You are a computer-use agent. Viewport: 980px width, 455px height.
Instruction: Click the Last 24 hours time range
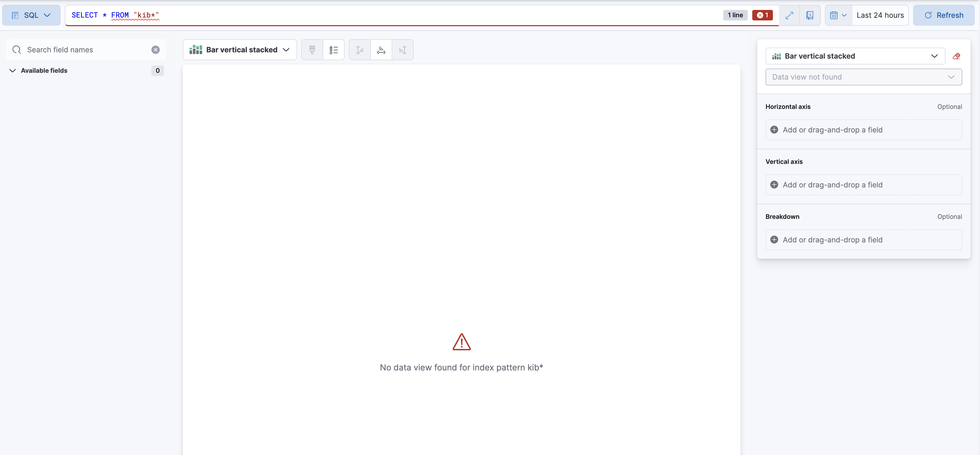point(880,15)
